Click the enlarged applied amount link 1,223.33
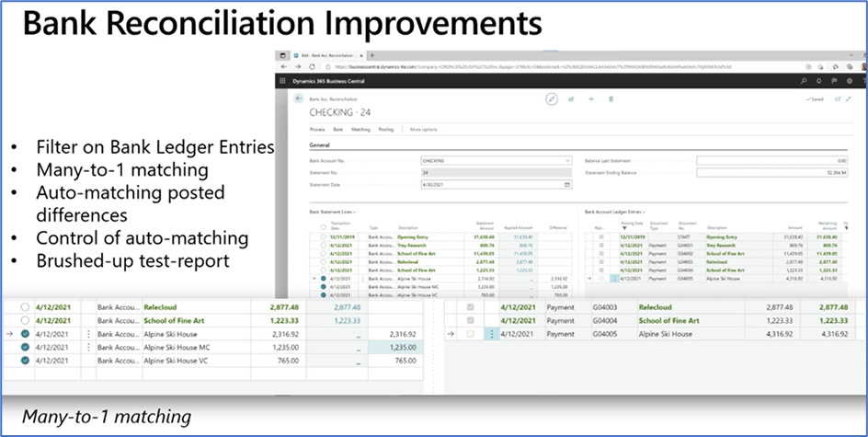868x437 pixels. pyautogui.click(x=348, y=320)
